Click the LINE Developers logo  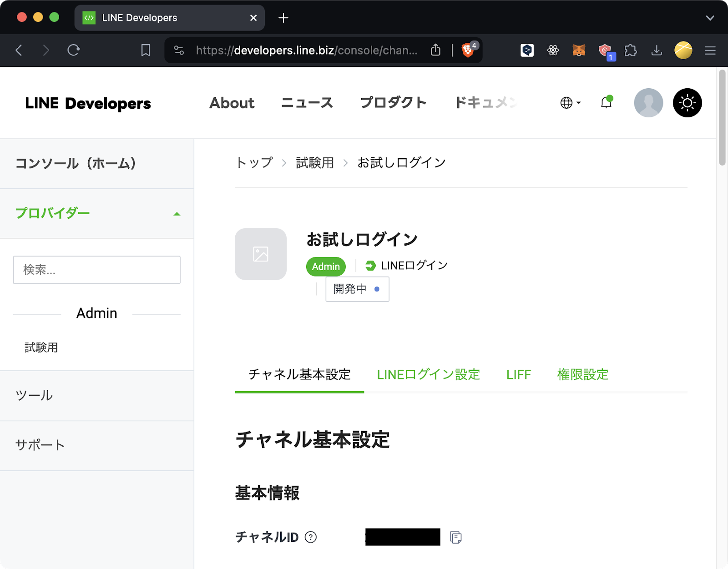(88, 103)
